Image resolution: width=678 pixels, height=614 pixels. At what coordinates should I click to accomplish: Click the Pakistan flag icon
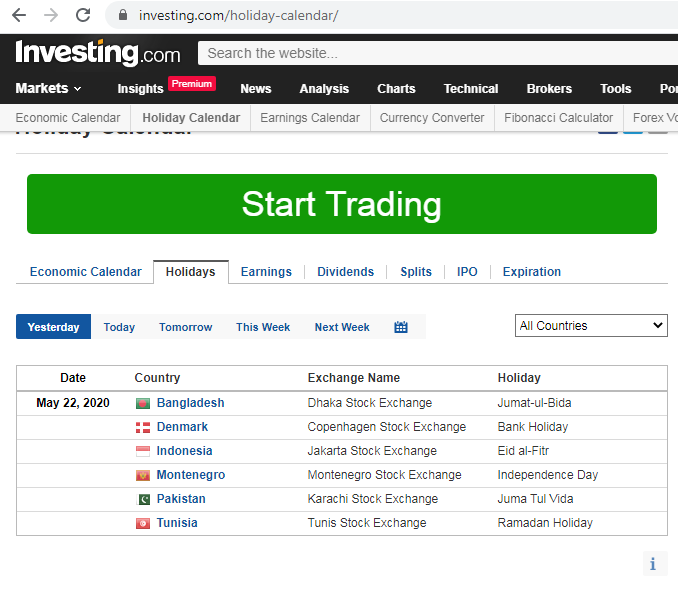(143, 499)
